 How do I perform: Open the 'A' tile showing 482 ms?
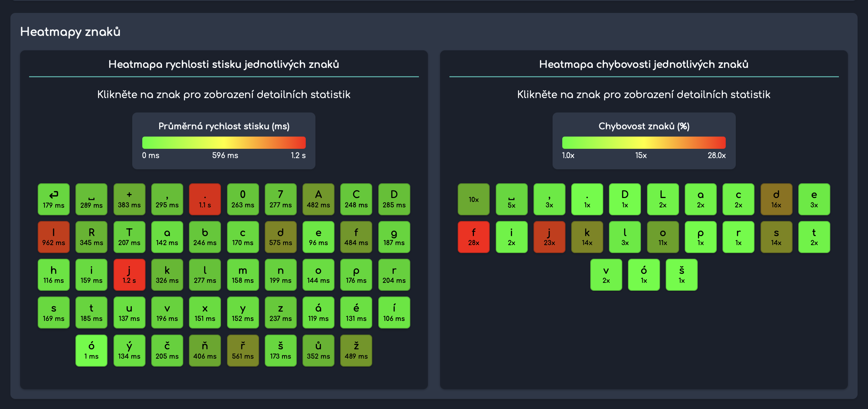(x=318, y=199)
